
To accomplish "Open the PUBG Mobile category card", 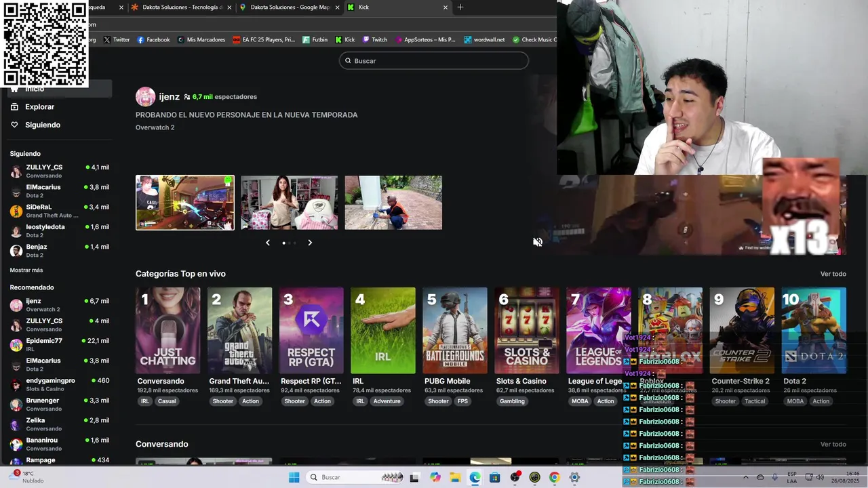I will coord(455,330).
